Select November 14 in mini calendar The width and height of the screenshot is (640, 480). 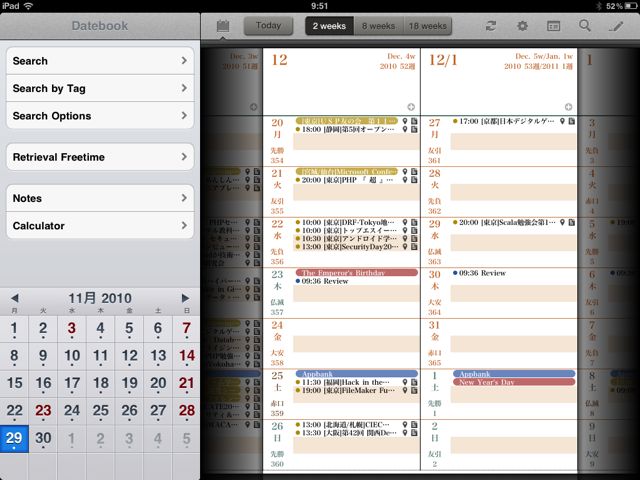pyautogui.click(x=187, y=356)
